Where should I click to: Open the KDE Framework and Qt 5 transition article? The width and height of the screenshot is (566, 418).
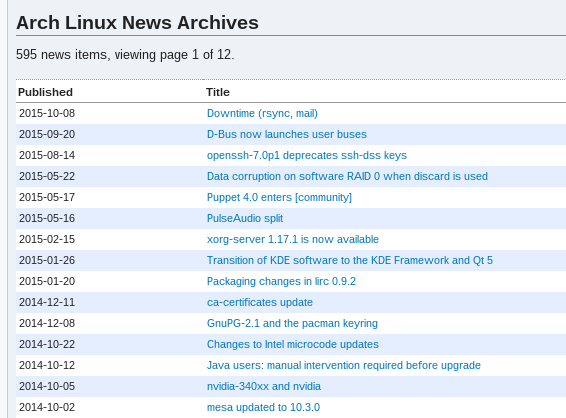[350, 260]
